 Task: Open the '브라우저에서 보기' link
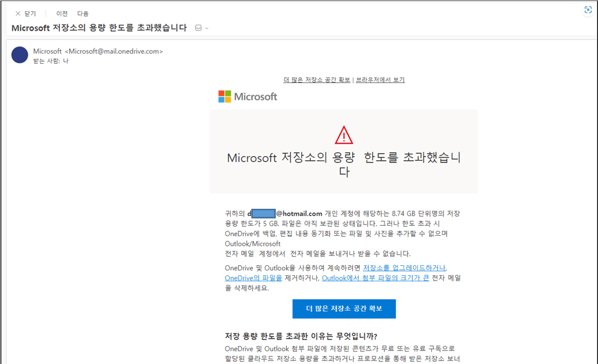click(380, 80)
